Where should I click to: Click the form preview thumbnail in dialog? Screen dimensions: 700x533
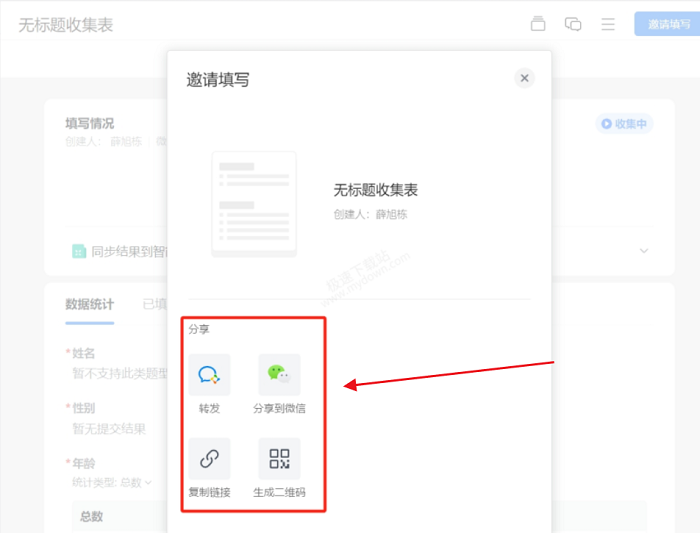[x=254, y=202]
